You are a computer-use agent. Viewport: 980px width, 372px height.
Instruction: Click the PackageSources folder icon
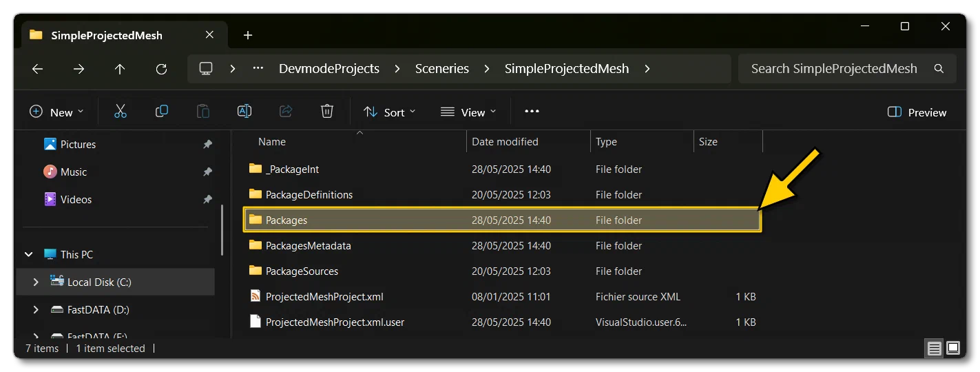click(256, 271)
